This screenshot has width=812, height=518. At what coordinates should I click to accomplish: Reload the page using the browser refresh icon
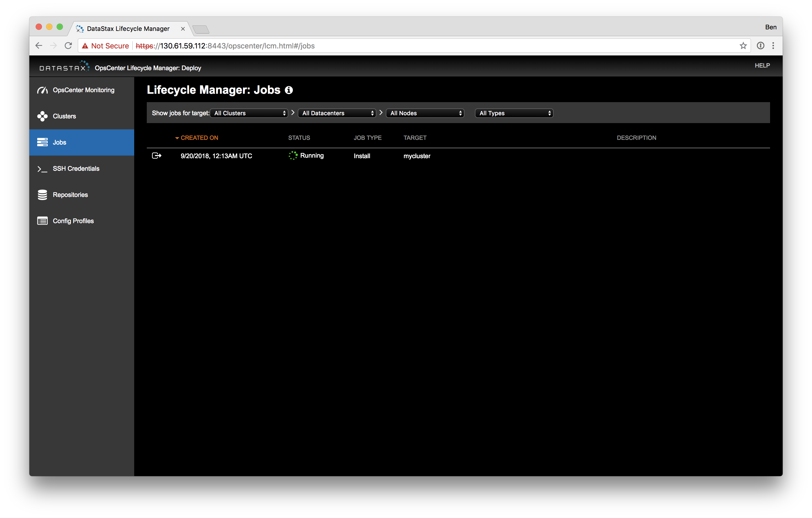(x=68, y=46)
